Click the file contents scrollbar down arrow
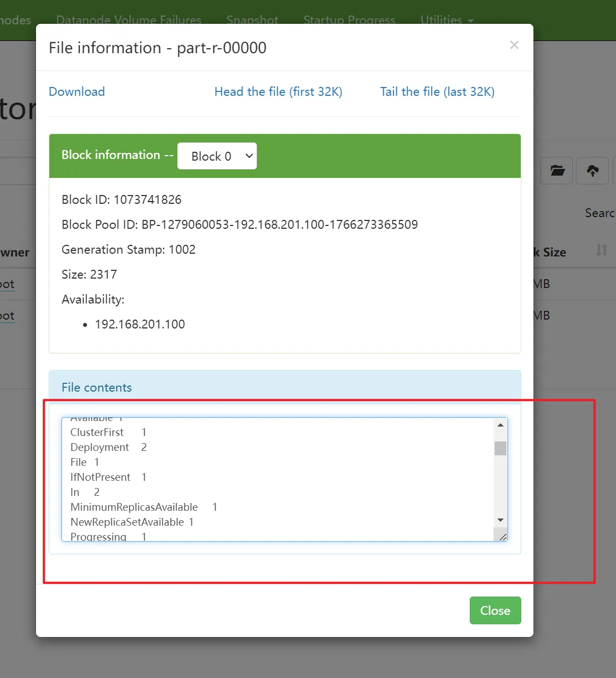The image size is (616, 678). 500,520
